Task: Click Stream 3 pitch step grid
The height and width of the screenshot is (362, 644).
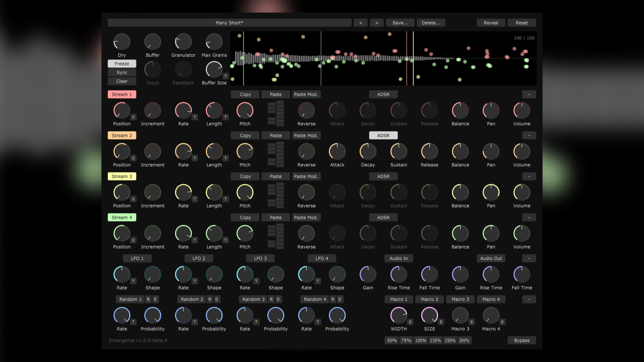Action: click(276, 195)
